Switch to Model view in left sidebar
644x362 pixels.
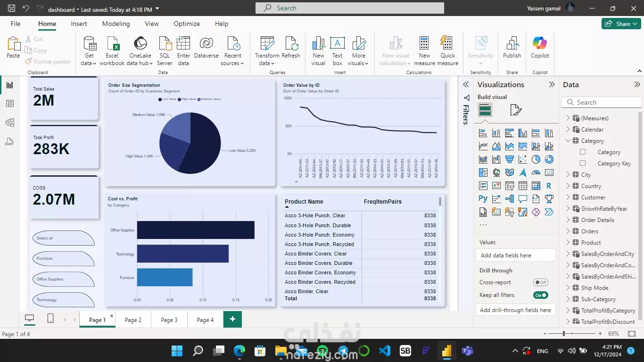click(10, 123)
